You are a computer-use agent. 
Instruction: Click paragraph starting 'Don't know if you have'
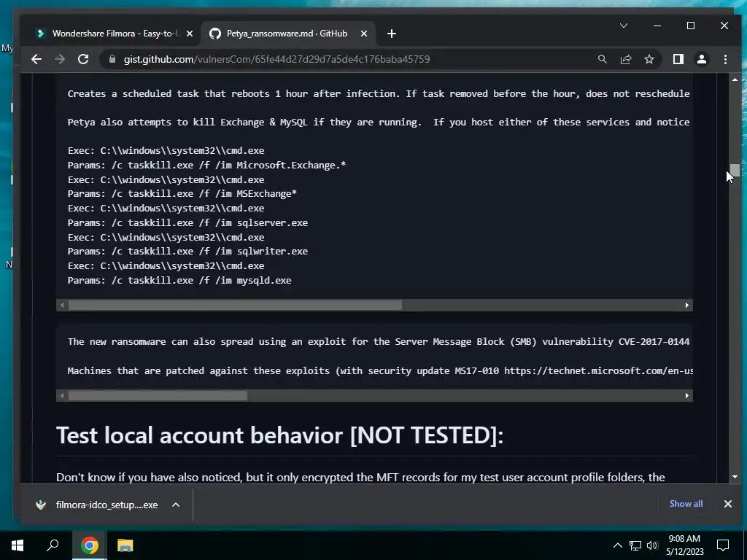point(360,477)
